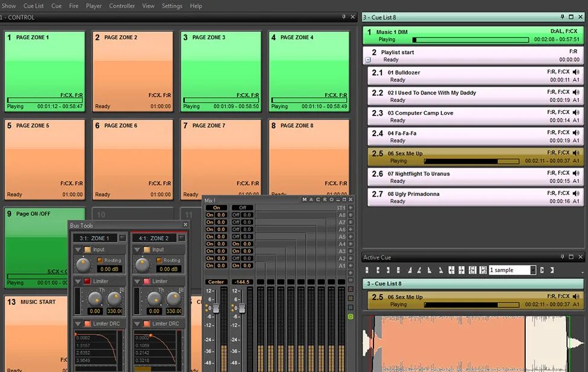Toggle the Limiter enable square for ZONE 1

88,281
